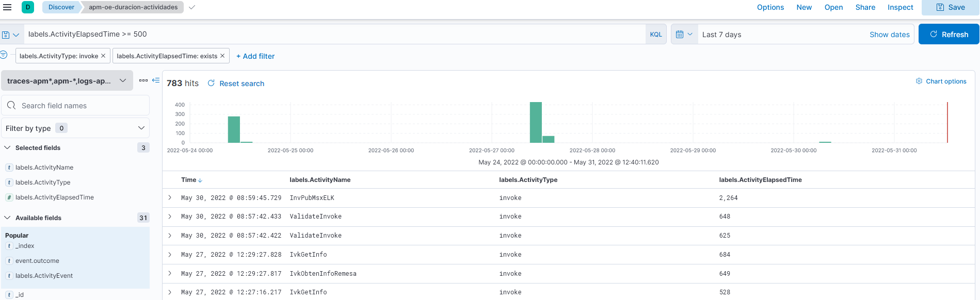Viewport: 980px width, 300px height.
Task: Collapse the Available fields section
Action: point(7,218)
